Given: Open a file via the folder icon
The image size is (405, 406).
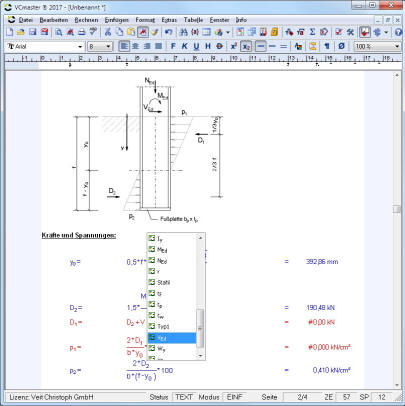Looking at the screenshot, I should (x=21, y=32).
